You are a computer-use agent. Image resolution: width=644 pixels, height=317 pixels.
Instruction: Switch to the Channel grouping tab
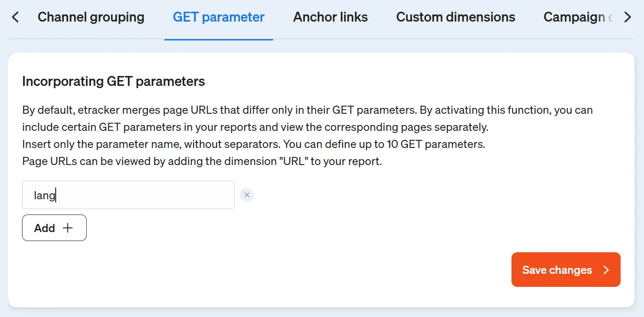(x=91, y=18)
